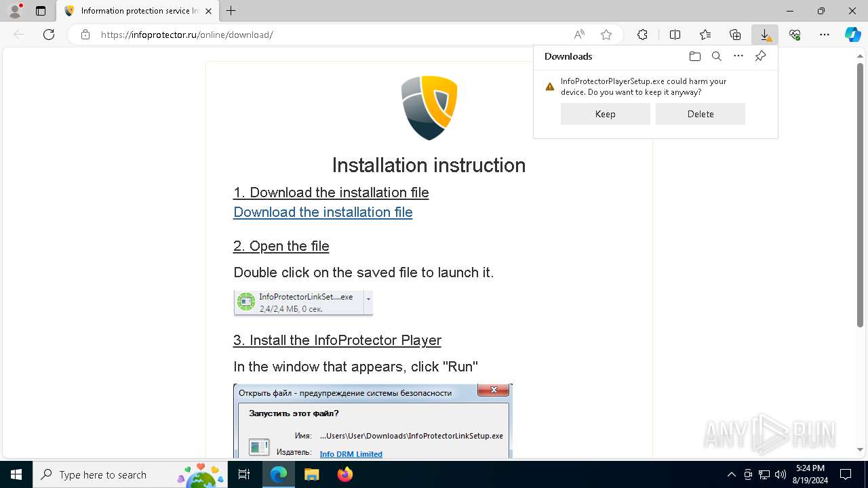Toggle the split screen icon
868x488 pixels.
click(x=675, y=35)
